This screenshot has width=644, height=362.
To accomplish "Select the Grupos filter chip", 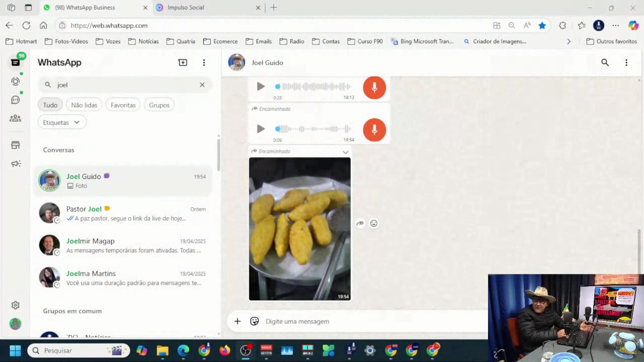I will pyautogui.click(x=159, y=105).
